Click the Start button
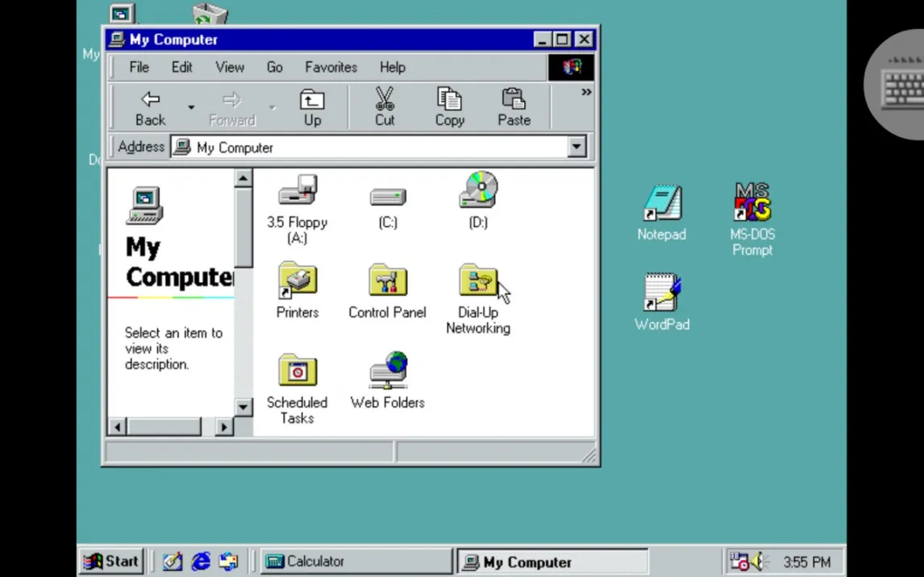 click(x=113, y=562)
